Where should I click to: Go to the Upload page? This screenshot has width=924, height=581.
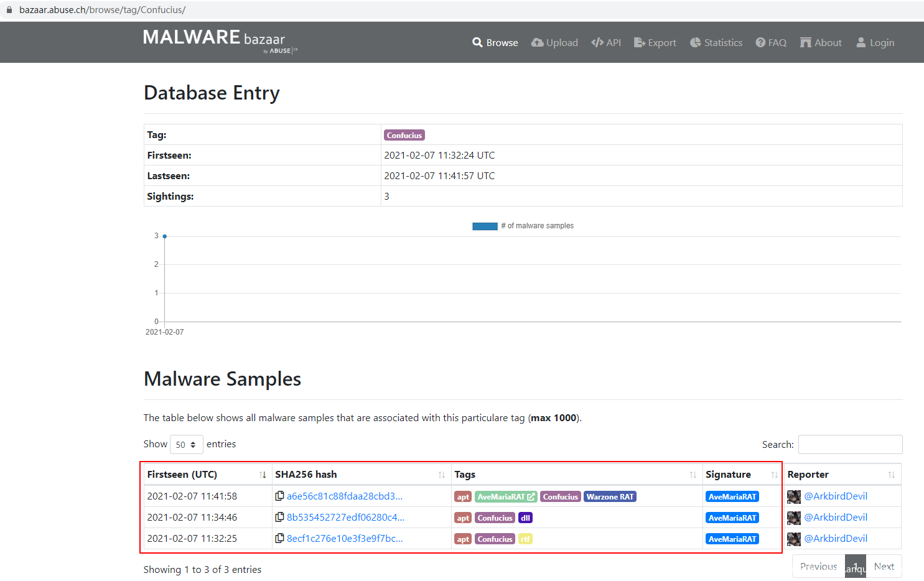554,43
